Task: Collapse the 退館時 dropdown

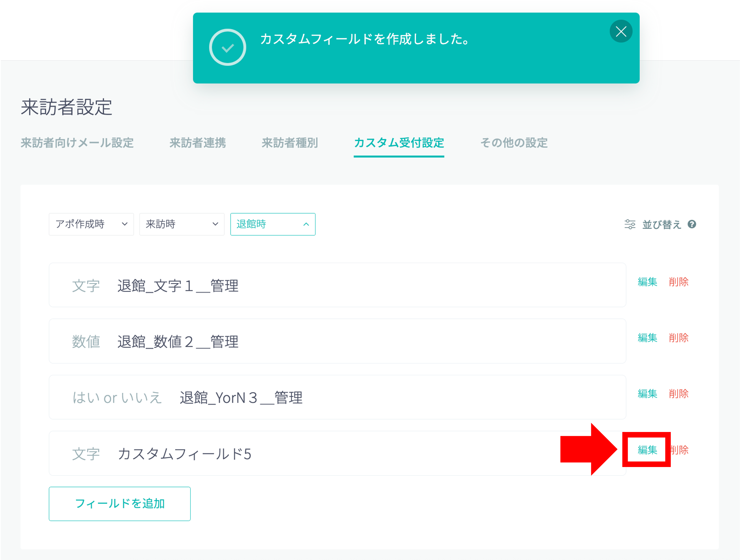Action: pyautogui.click(x=273, y=224)
